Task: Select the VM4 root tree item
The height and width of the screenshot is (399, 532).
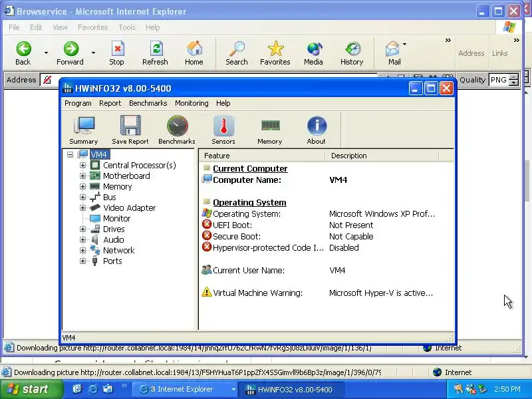Action: coord(99,154)
